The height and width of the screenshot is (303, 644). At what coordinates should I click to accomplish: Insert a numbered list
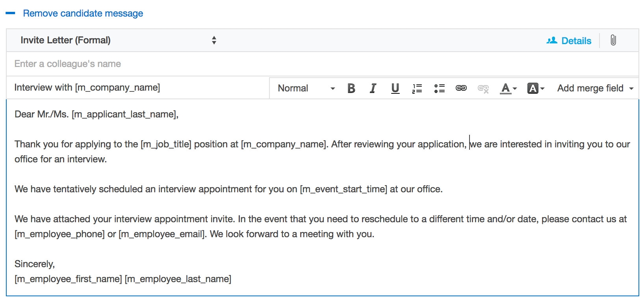pos(417,88)
